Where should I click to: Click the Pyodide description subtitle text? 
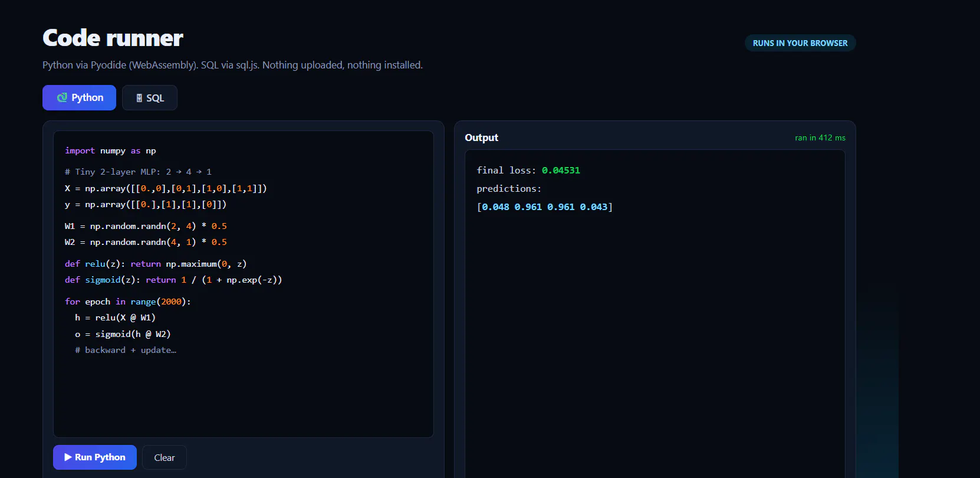(x=232, y=65)
